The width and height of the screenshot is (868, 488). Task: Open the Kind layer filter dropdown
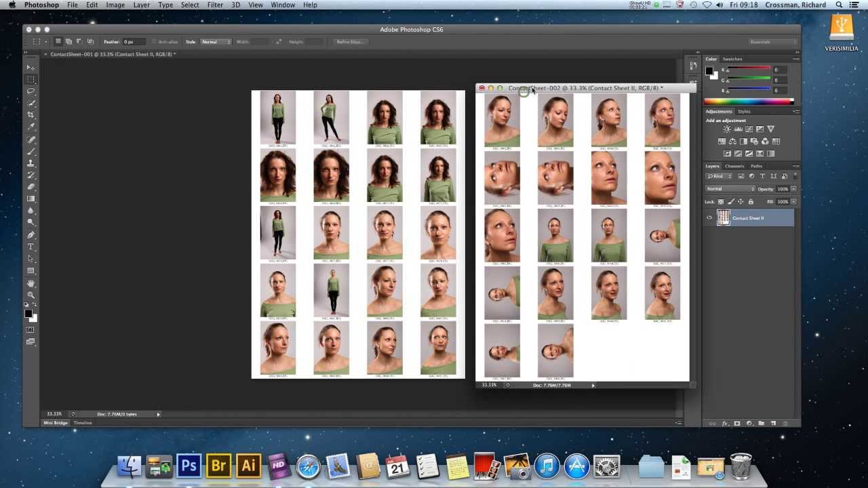[719, 176]
